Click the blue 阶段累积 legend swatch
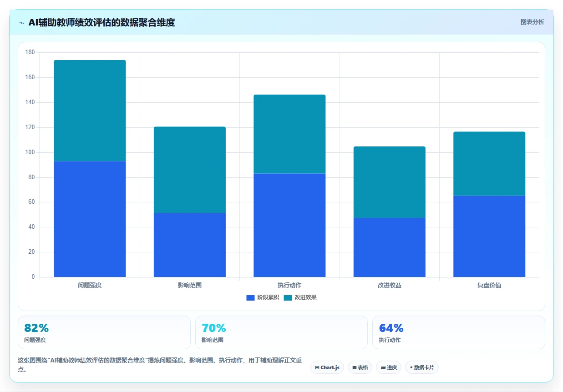Viewport: 563px width, 392px height. click(x=250, y=297)
